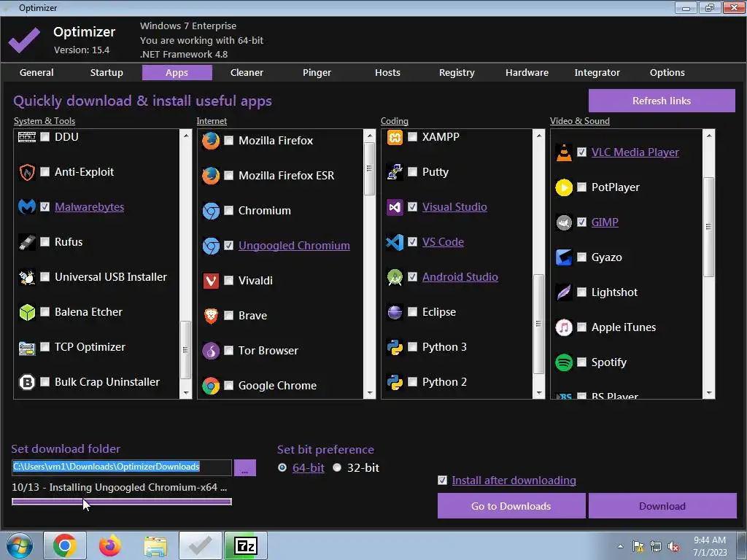747x560 pixels.
Task: Open the Registry tab
Action: pyautogui.click(x=457, y=72)
